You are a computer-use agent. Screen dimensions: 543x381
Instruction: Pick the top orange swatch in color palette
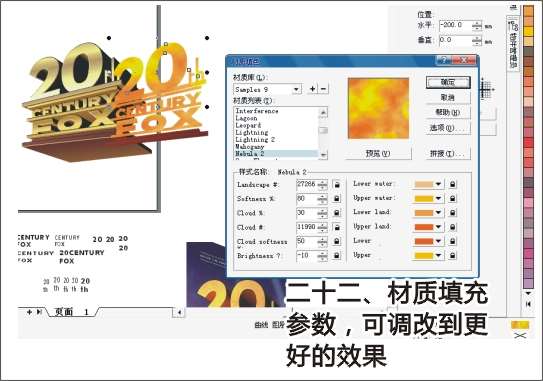tap(528, 11)
